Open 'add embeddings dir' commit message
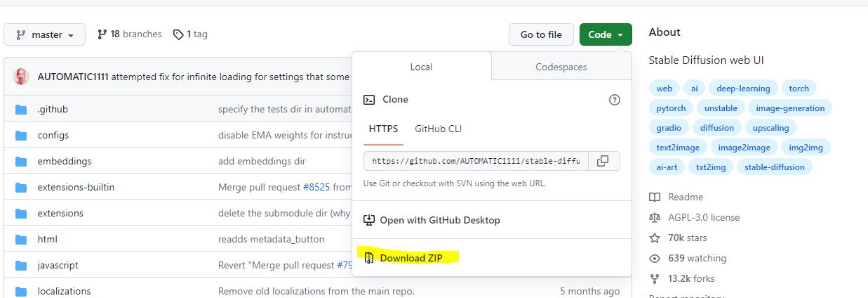This screenshot has height=298, width=868. pyautogui.click(x=262, y=161)
